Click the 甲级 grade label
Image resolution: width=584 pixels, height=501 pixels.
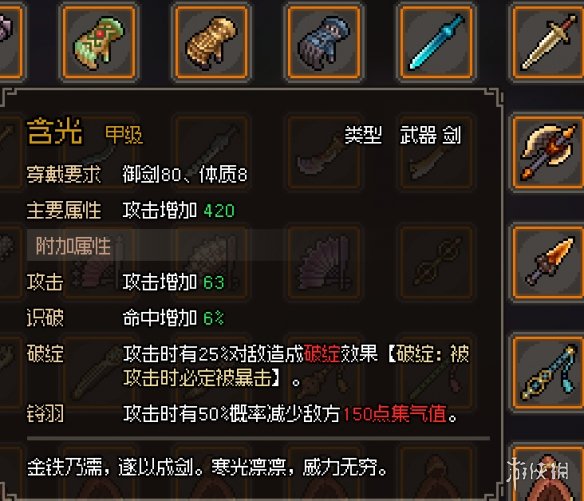pos(124,135)
